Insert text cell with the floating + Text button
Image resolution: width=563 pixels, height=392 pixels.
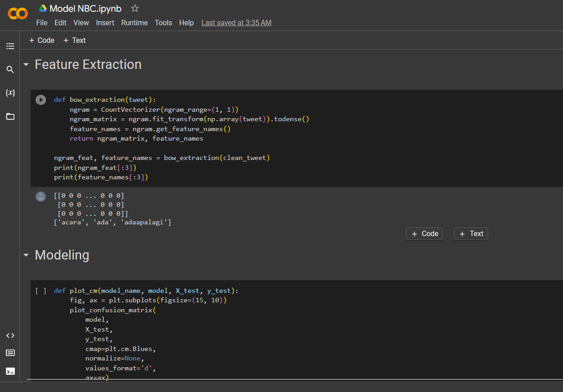coord(471,233)
